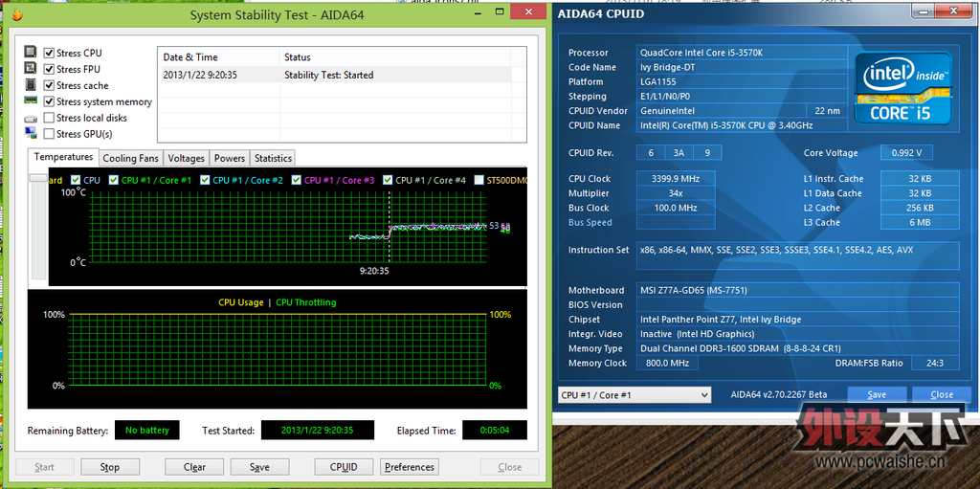Image resolution: width=980 pixels, height=489 pixels.
Task: Click the DRAM:FSB Ratio value 24:3
Action: click(x=935, y=363)
